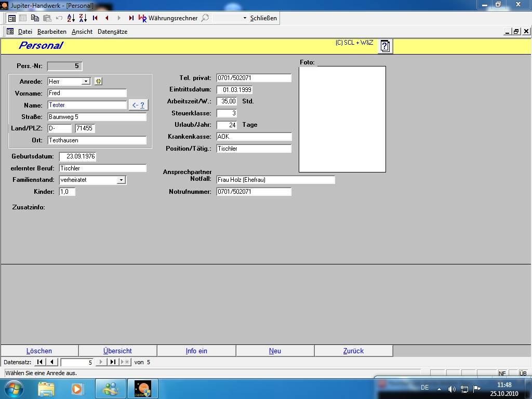Image resolution: width=532 pixels, height=399 pixels.
Task: Click the Übersicht button
Action: point(117,351)
